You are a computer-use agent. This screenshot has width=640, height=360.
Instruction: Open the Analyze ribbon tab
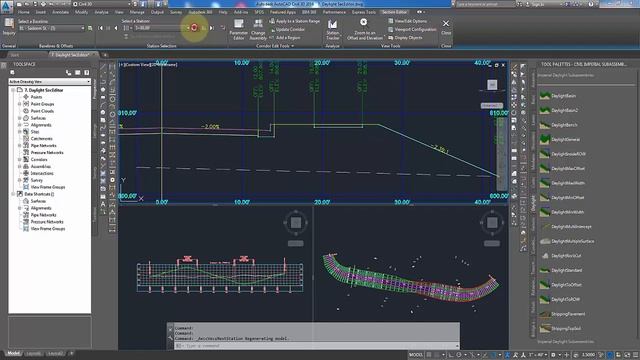point(101,12)
